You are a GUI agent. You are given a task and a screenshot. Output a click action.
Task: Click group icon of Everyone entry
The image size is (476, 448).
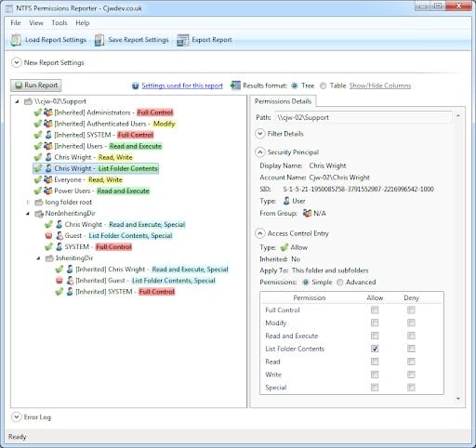tap(47, 179)
